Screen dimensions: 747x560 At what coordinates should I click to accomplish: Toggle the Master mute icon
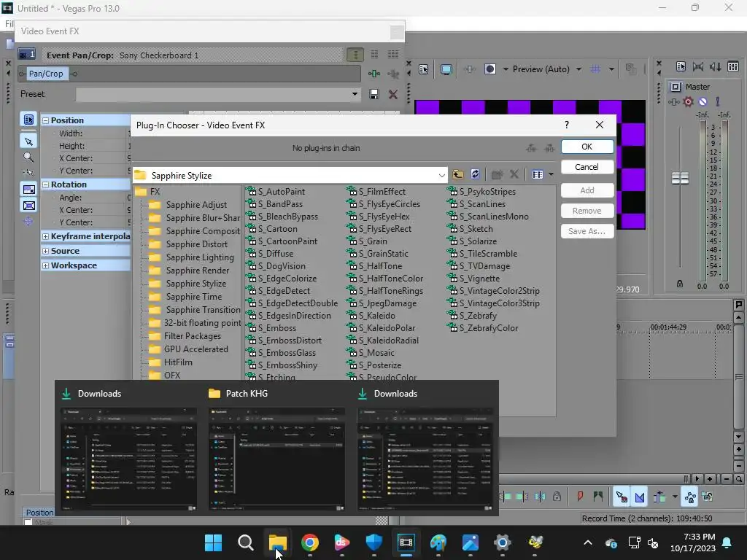703,101
